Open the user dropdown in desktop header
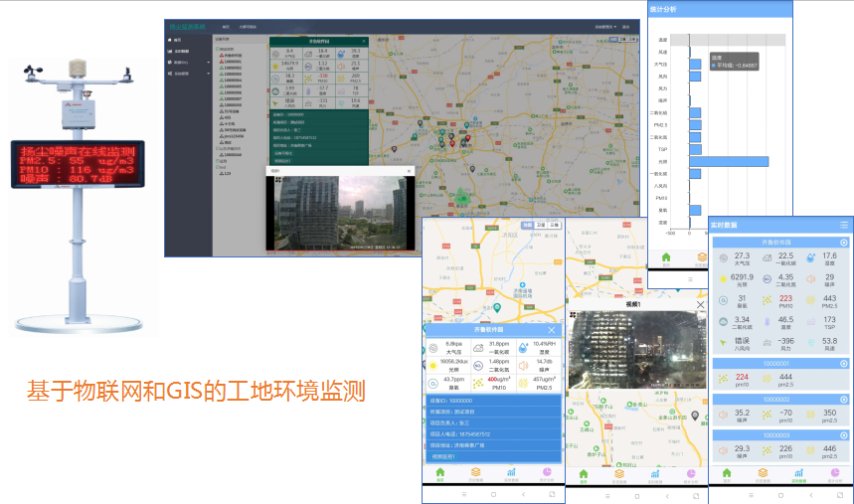The image size is (854, 504). click(605, 27)
